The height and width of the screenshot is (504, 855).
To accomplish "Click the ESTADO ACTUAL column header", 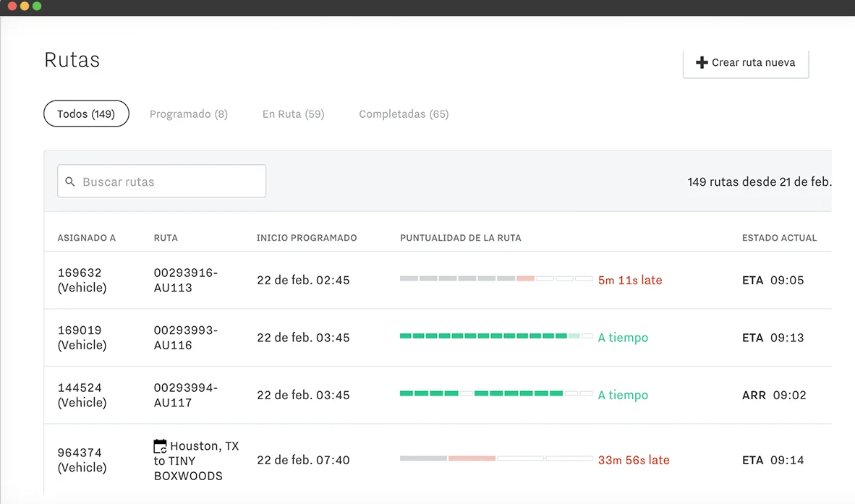I will coord(779,238).
